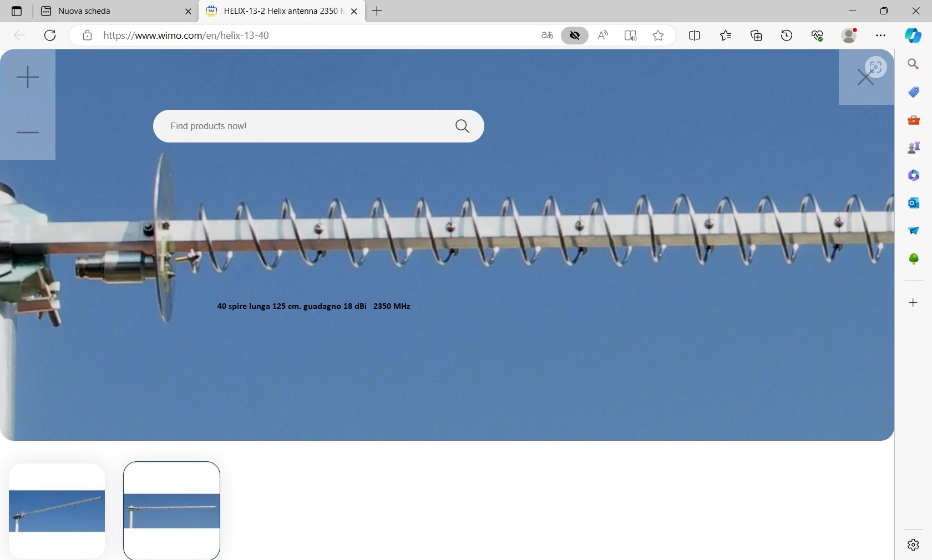The image size is (932, 560).
Task: Toggle tracking prevention eye icon
Action: (575, 35)
